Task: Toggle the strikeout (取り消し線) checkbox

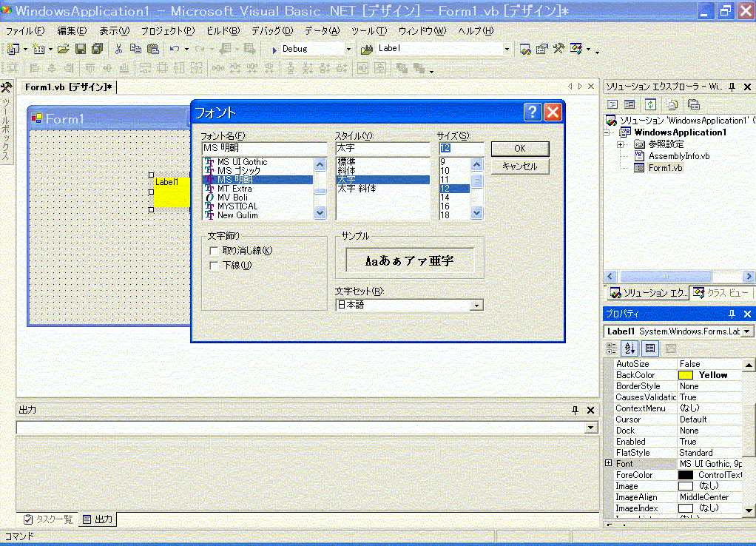Action: [x=214, y=251]
